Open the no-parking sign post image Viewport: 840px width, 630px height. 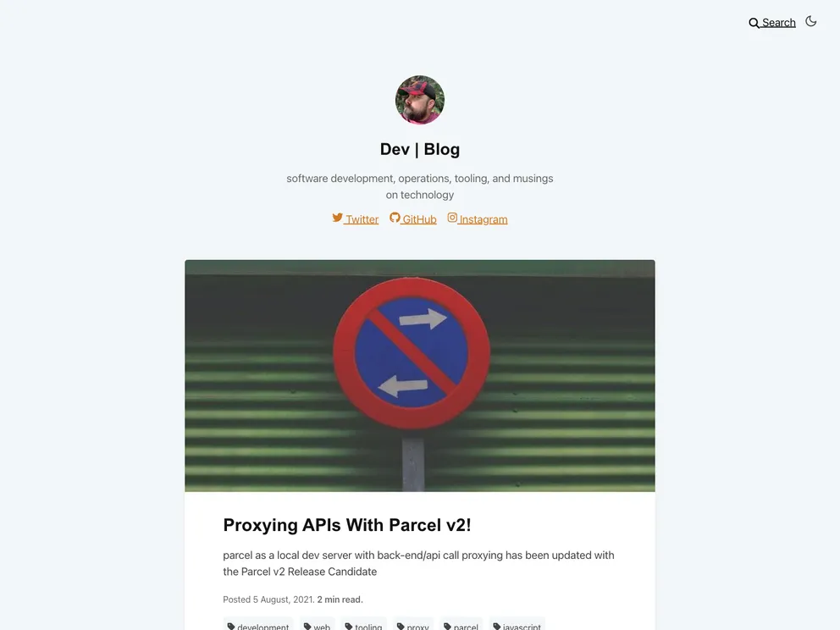(420, 375)
